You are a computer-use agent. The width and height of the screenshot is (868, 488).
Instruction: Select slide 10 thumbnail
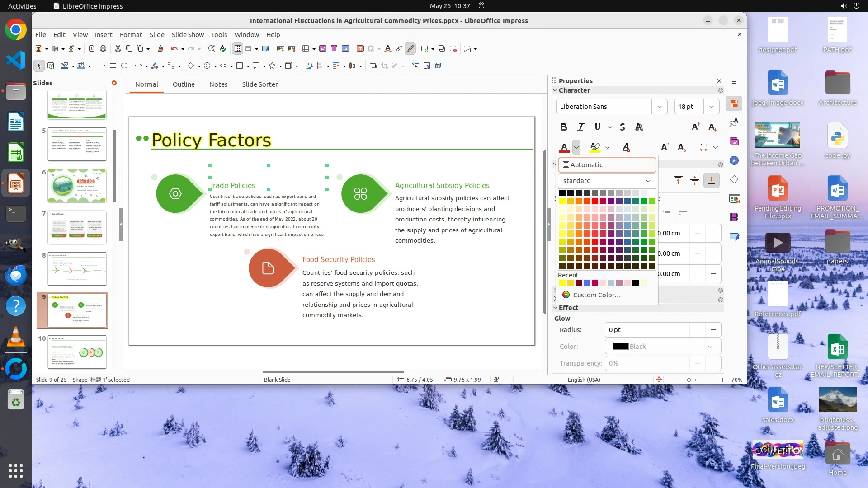pyautogui.click(x=77, y=352)
